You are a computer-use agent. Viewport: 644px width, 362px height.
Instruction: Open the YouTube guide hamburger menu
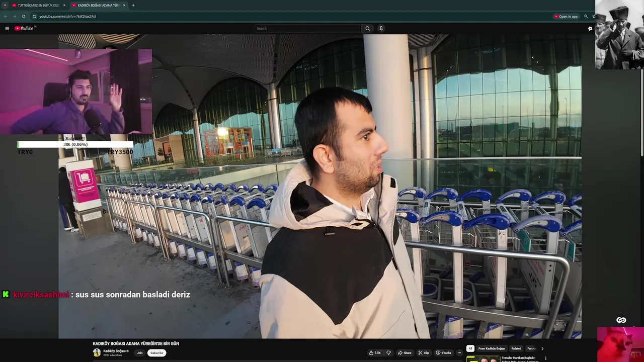click(x=7, y=29)
